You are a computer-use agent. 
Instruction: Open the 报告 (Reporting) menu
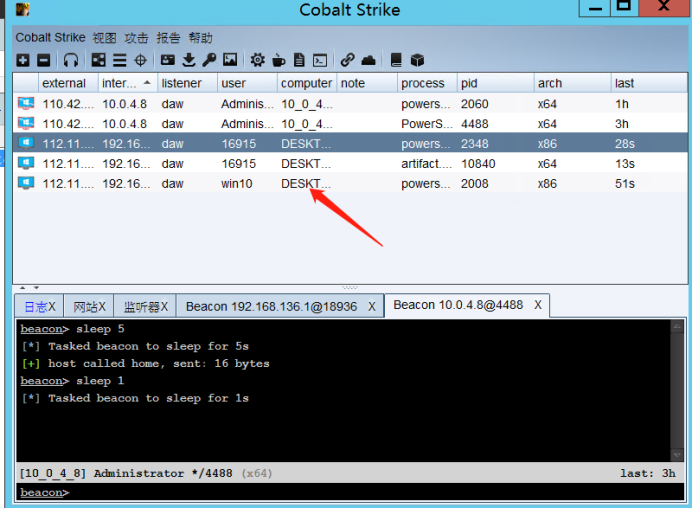point(168,38)
